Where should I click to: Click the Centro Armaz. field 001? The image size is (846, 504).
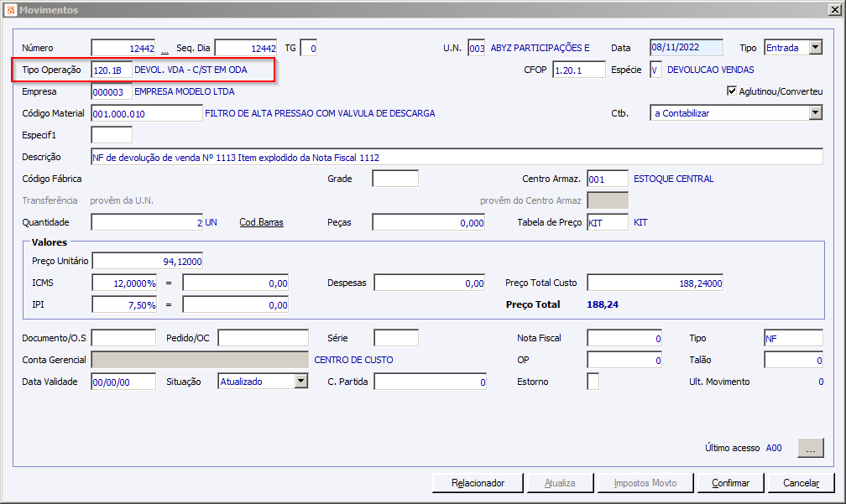point(608,179)
